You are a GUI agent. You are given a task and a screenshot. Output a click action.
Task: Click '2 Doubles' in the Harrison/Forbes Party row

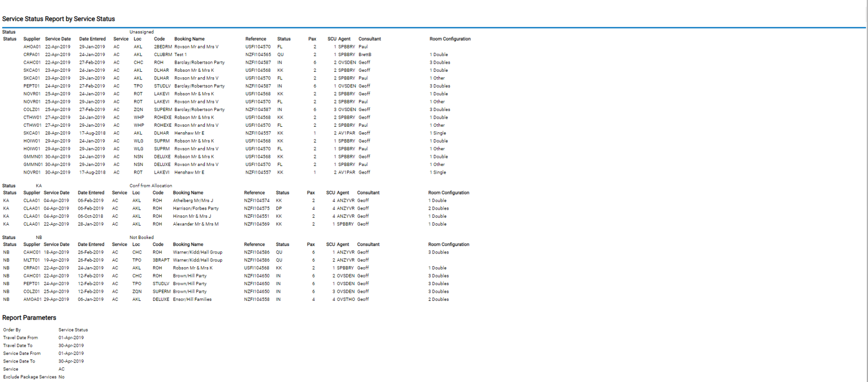point(439,208)
